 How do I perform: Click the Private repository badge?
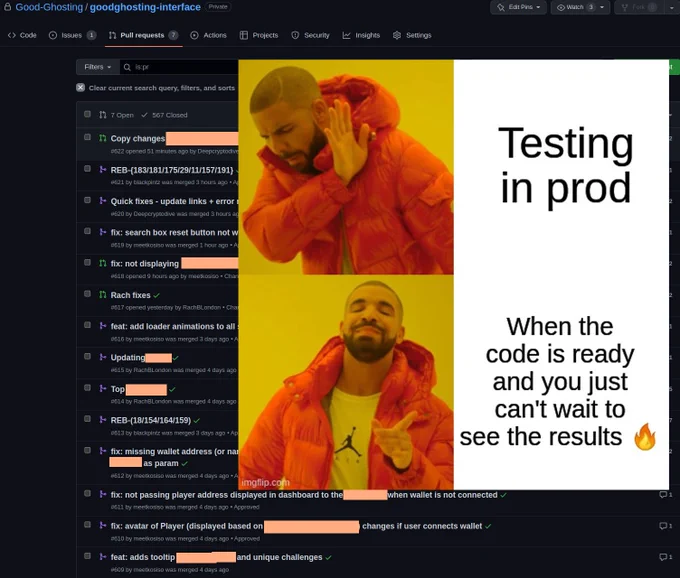(x=218, y=7)
